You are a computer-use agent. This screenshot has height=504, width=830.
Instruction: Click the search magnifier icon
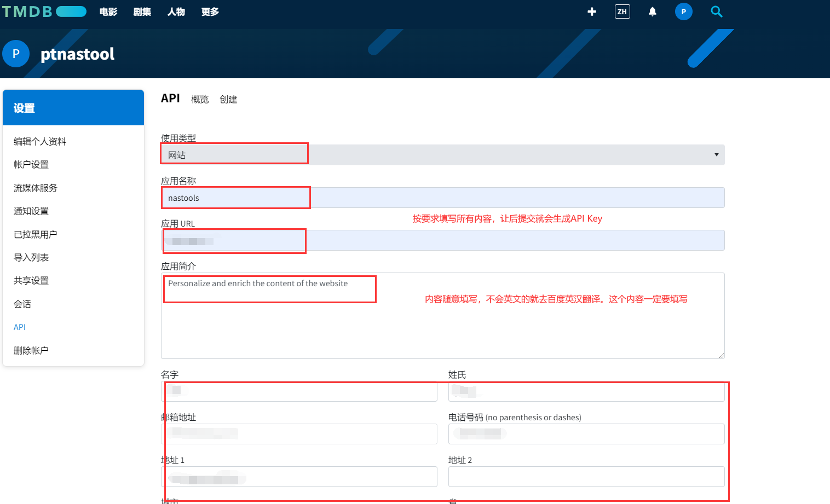(716, 11)
